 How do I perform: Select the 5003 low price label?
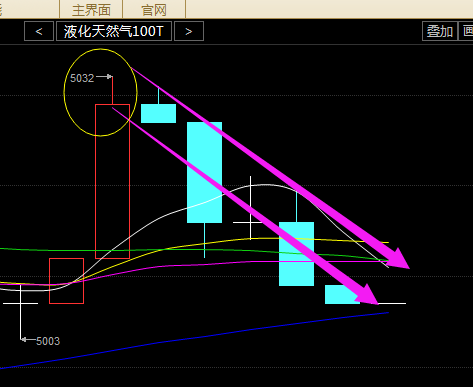point(48,341)
